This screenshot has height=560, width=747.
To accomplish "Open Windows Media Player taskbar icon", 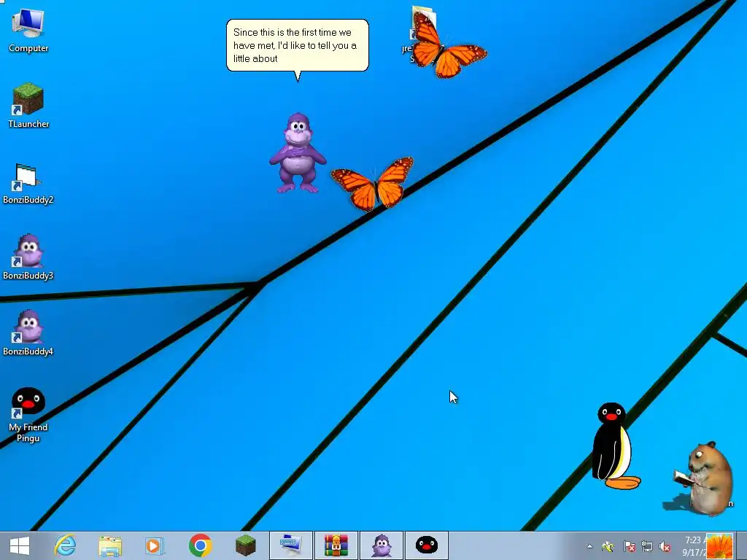I will point(155,545).
